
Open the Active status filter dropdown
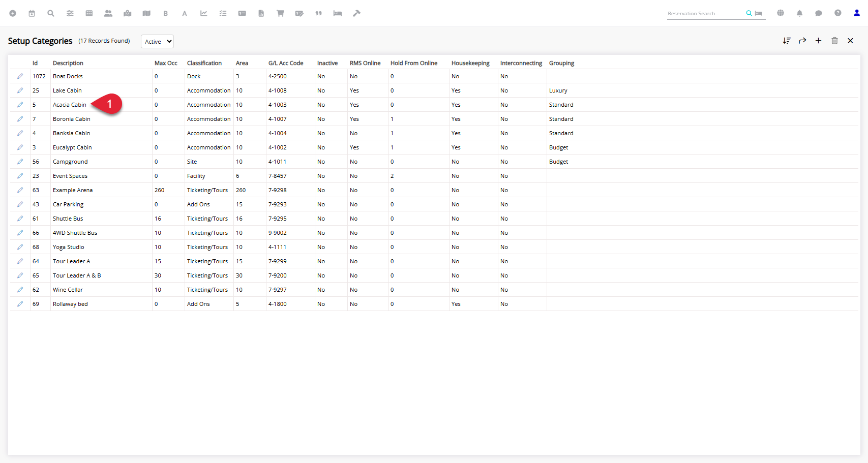(x=157, y=42)
